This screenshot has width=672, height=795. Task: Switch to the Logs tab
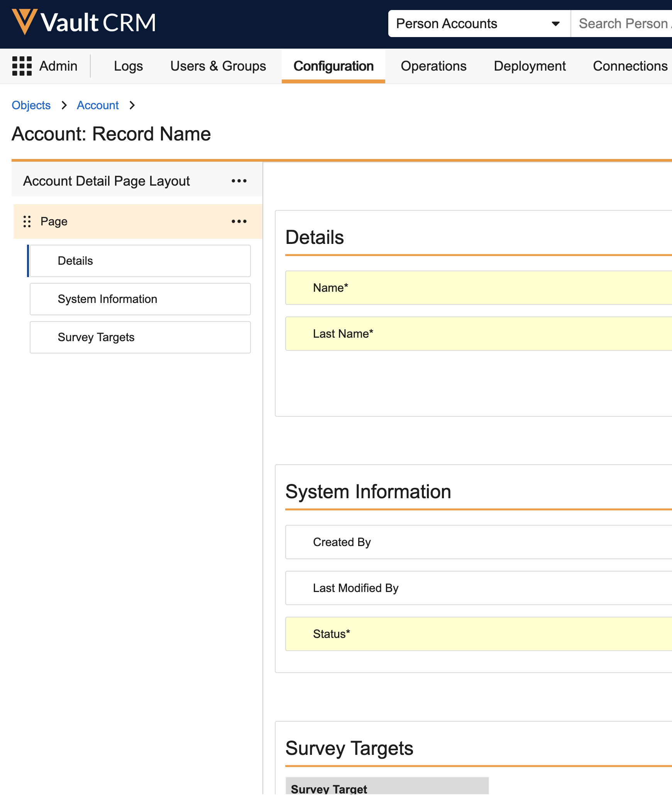point(128,66)
